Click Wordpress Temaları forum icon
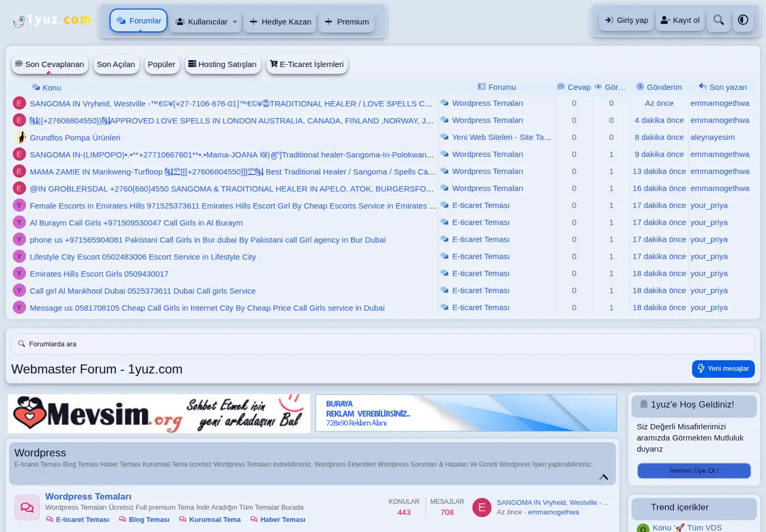 click(27, 508)
